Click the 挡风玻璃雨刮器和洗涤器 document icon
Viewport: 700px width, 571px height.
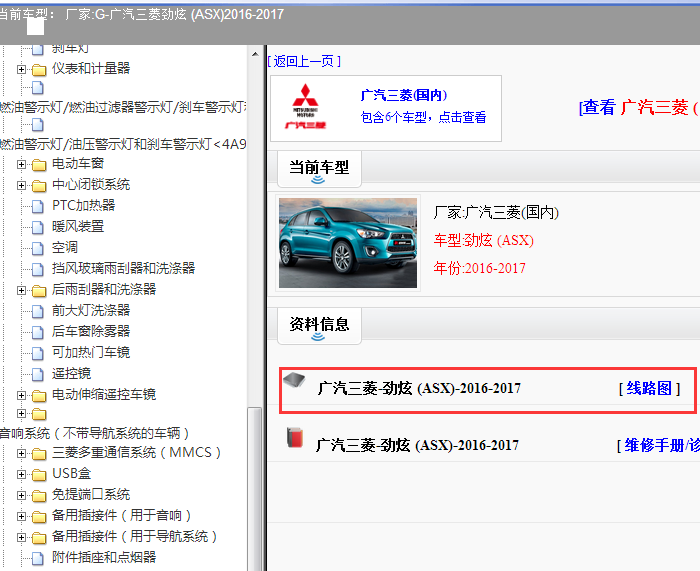coord(38,269)
